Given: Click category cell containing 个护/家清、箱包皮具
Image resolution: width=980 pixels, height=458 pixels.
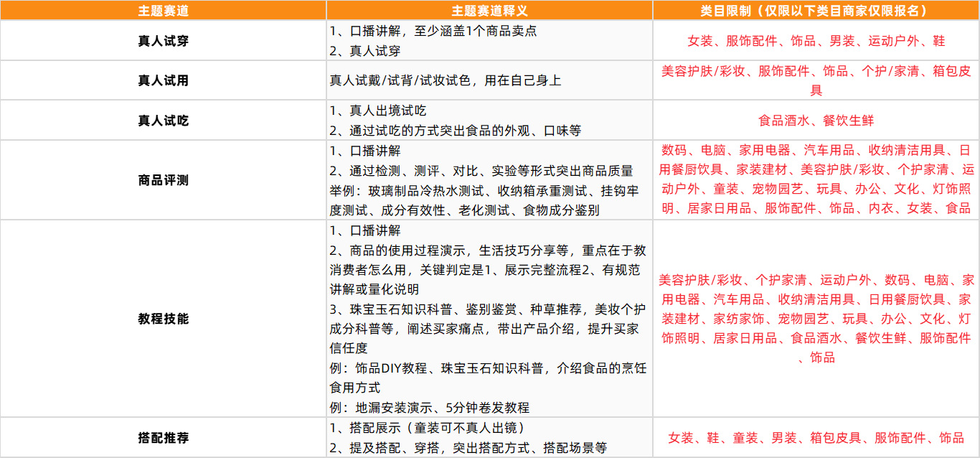Looking at the screenshot, I should pos(816,80).
